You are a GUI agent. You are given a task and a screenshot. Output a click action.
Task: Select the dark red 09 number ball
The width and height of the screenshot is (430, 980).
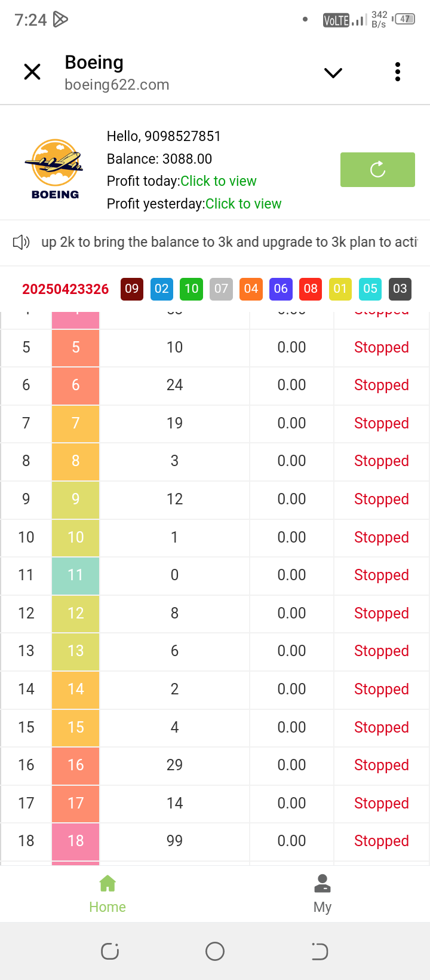[132, 289]
